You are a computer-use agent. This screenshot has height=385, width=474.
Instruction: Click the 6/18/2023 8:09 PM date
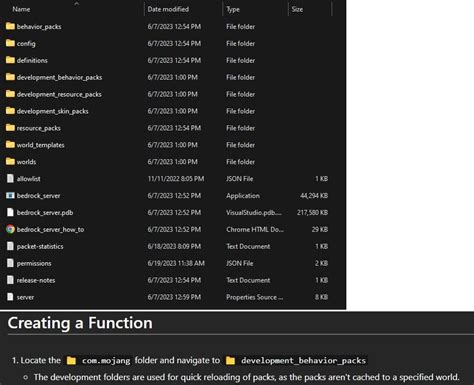(174, 246)
